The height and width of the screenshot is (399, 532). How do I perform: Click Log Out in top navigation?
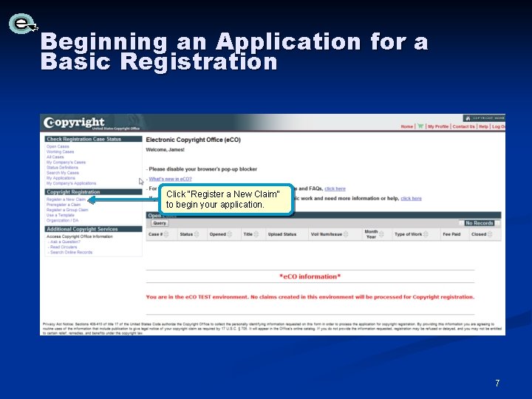[x=499, y=126]
